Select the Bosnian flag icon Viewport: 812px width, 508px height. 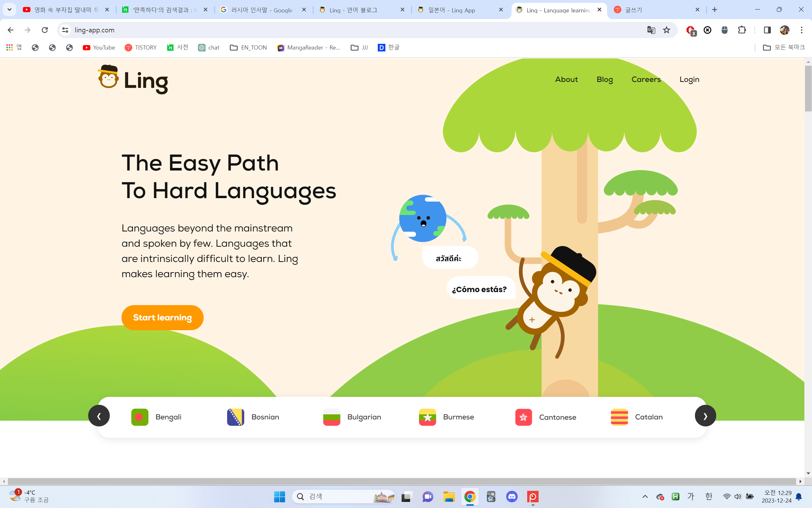pos(236,417)
